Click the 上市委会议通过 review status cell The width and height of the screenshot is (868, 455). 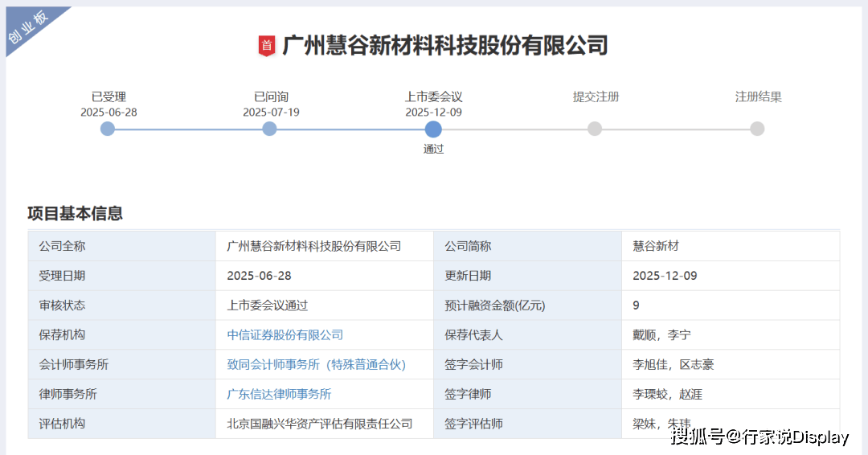pyautogui.click(x=267, y=305)
